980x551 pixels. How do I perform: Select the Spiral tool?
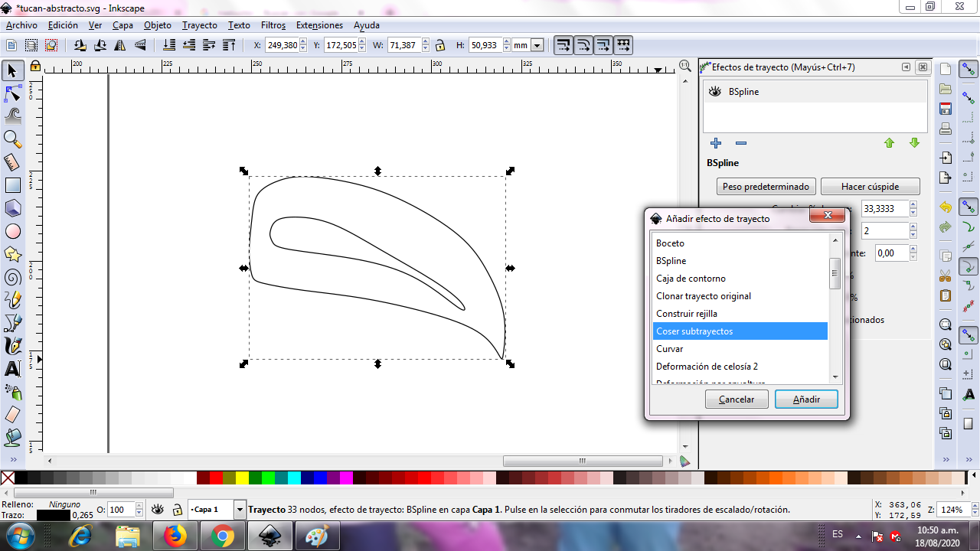pyautogui.click(x=12, y=277)
